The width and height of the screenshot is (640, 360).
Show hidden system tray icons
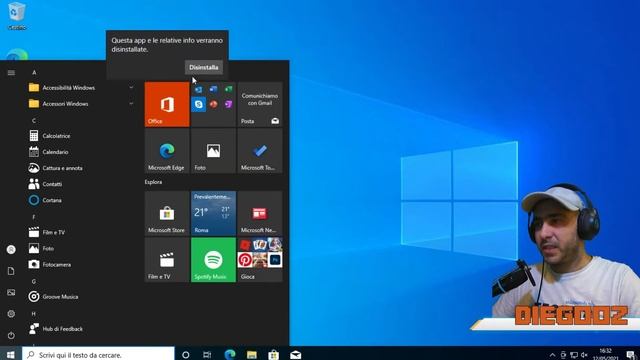[x=552, y=355]
